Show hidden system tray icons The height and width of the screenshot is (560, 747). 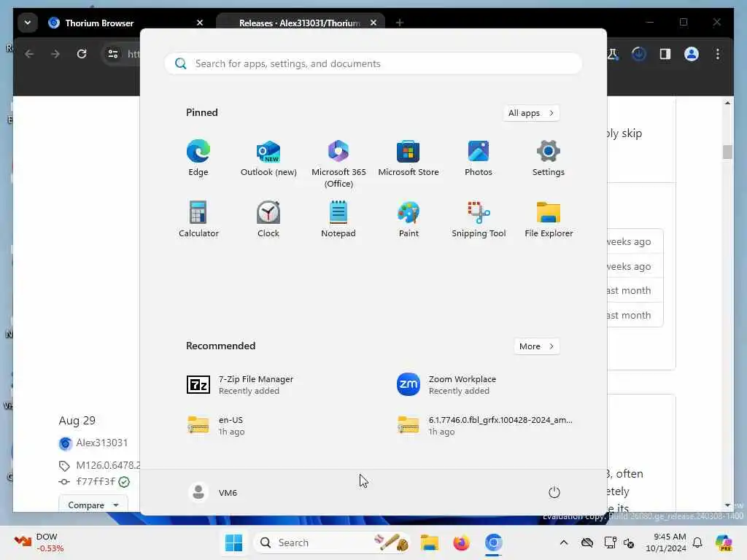click(564, 542)
